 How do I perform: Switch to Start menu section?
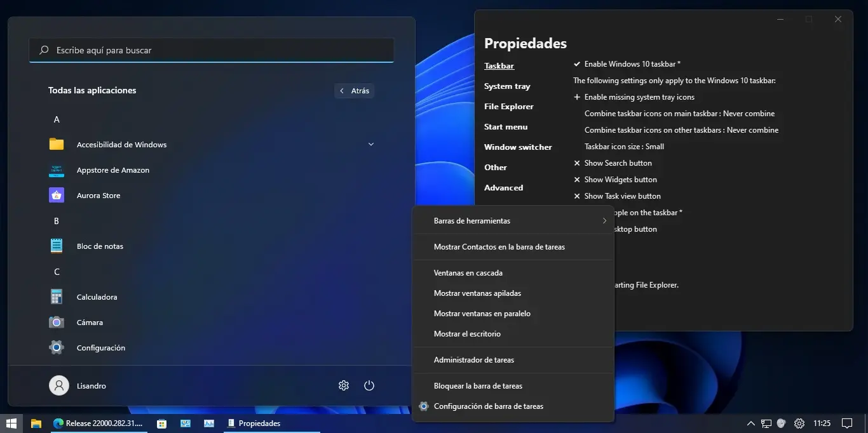point(506,127)
